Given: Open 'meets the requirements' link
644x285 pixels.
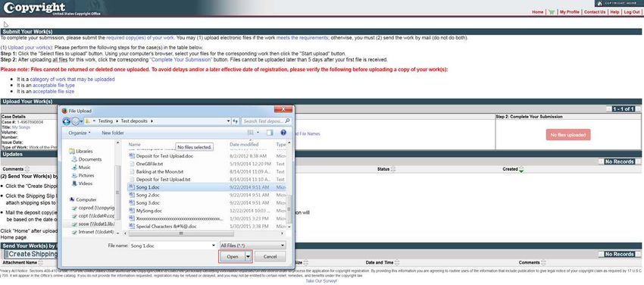Looking at the screenshot, I should [x=302, y=38].
